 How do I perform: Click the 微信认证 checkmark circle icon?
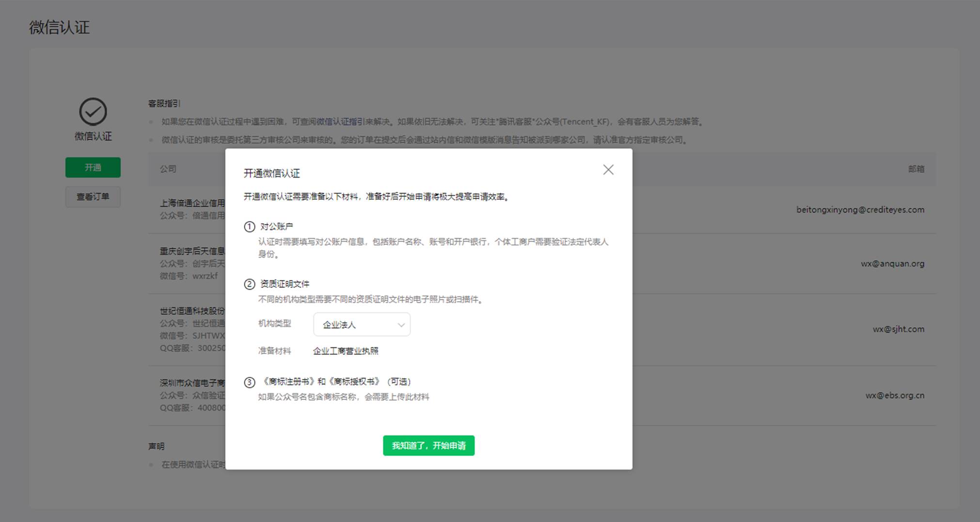pos(93,112)
